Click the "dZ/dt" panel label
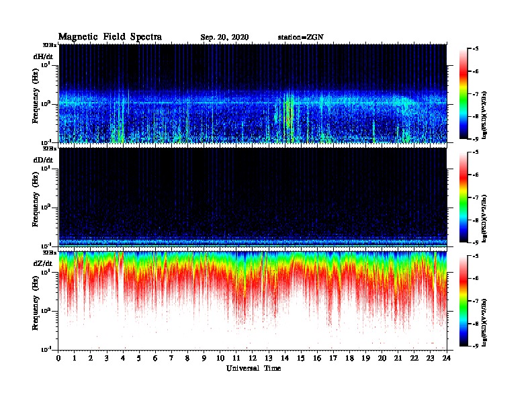 pyautogui.click(x=43, y=263)
